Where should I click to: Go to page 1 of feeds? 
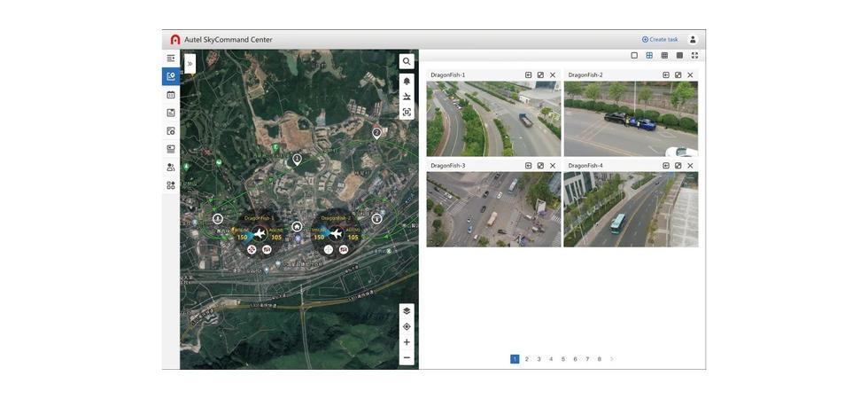tap(515, 359)
